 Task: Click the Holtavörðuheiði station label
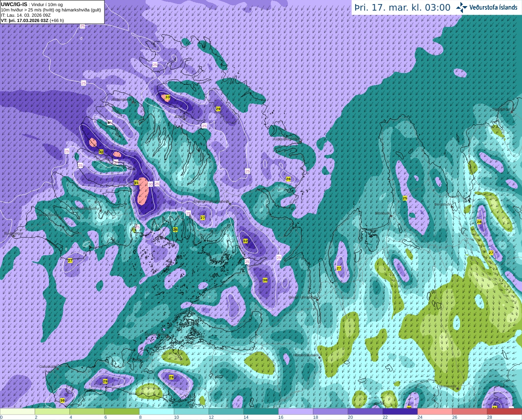[x=306, y=355]
